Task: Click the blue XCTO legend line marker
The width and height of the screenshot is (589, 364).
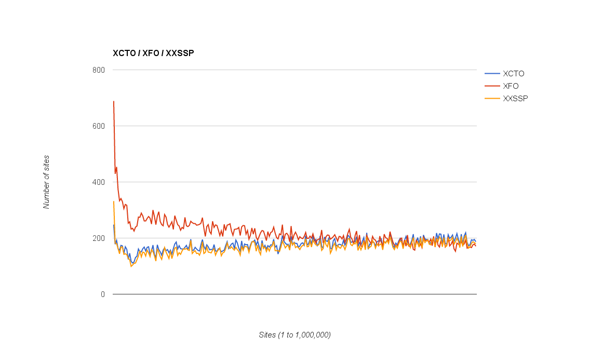Action: point(492,74)
